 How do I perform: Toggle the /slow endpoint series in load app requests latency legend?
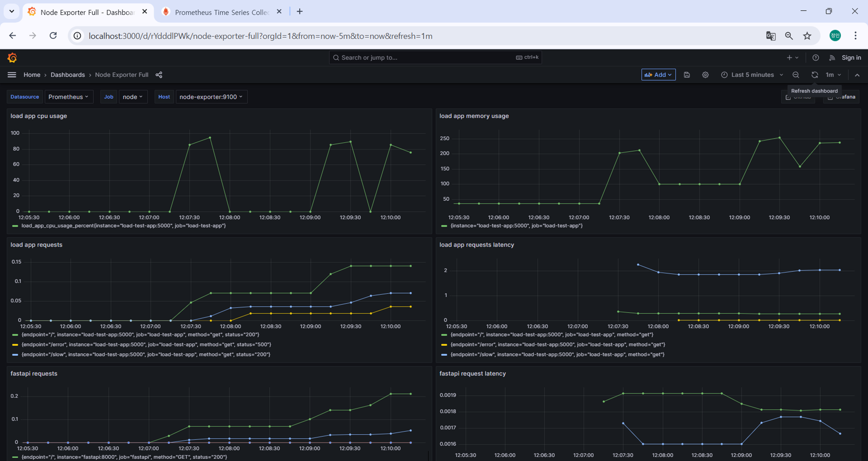click(x=557, y=355)
